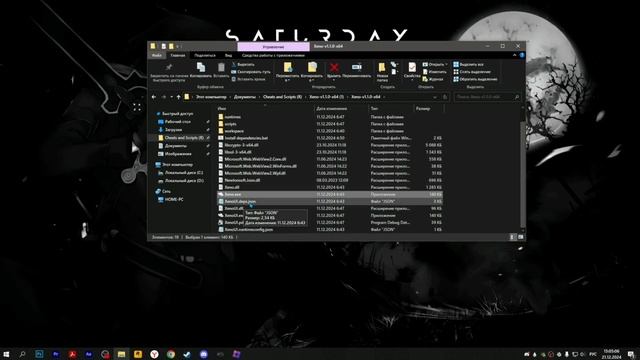Select install-dependencies.bat file
The image size is (640, 360).
[x=329, y=138]
